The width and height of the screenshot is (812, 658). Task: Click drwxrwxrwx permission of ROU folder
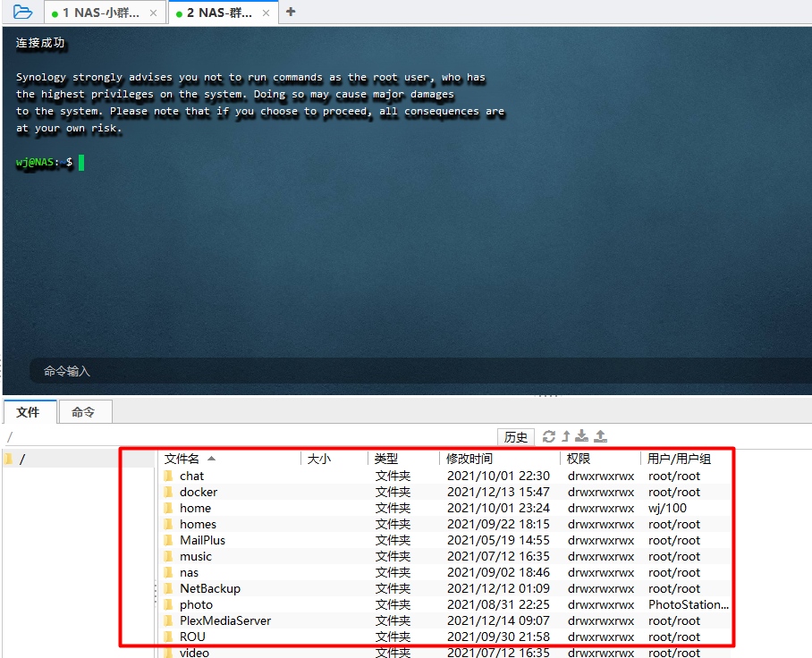pyautogui.click(x=601, y=637)
